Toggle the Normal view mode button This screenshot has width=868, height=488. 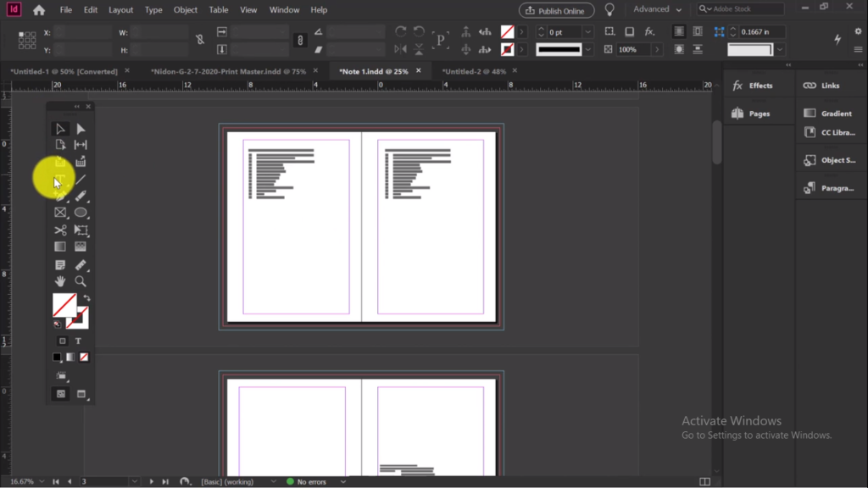60,394
